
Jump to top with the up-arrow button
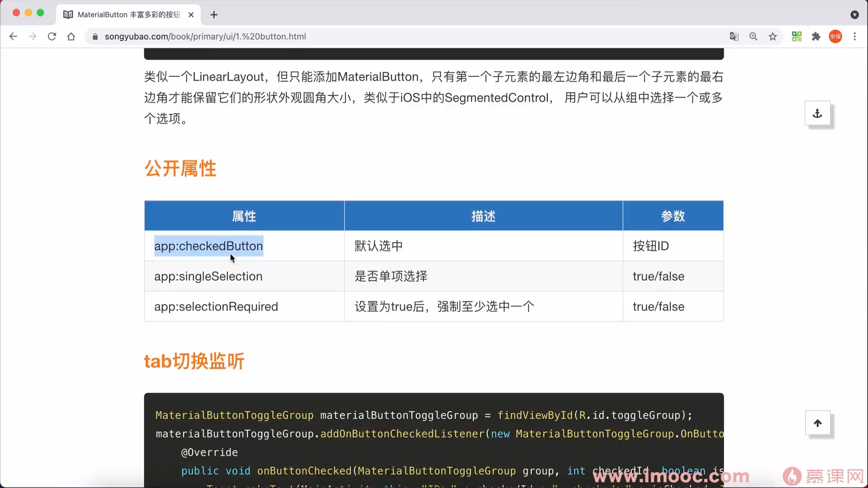coord(817,423)
